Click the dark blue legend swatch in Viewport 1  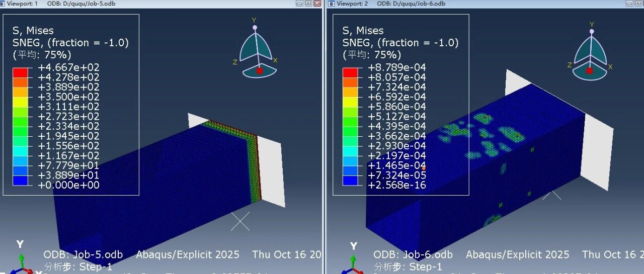click(20, 180)
